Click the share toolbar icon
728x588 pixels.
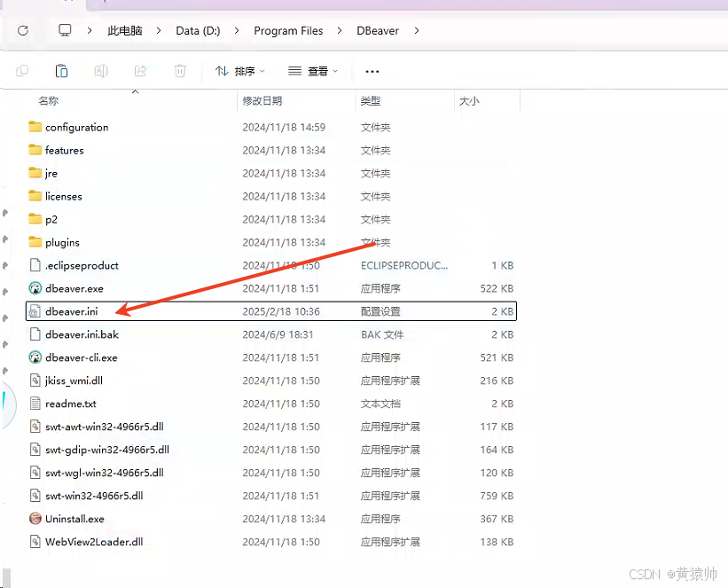pyautogui.click(x=140, y=71)
